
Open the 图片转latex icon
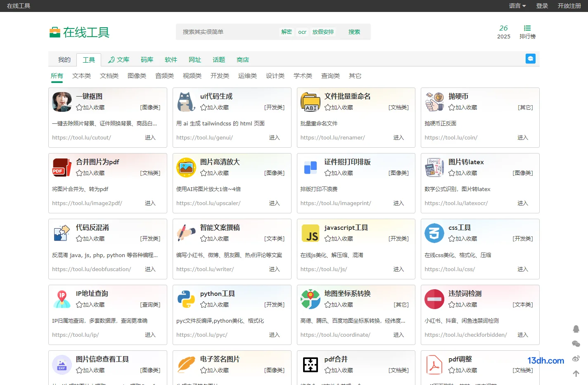434,167
